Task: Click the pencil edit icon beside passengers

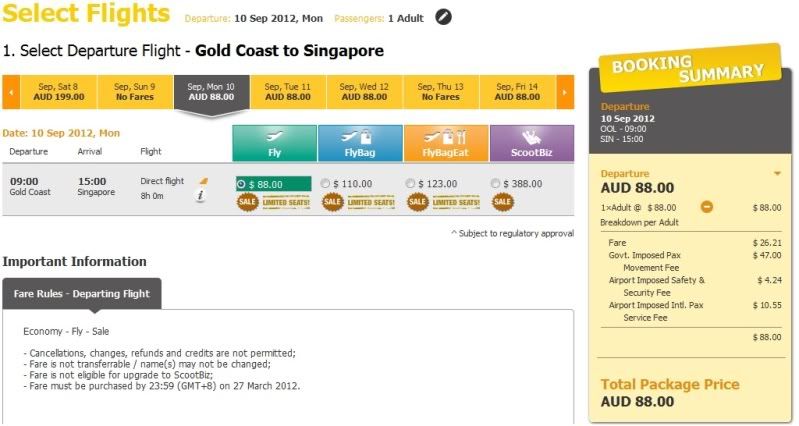Action: (x=444, y=17)
